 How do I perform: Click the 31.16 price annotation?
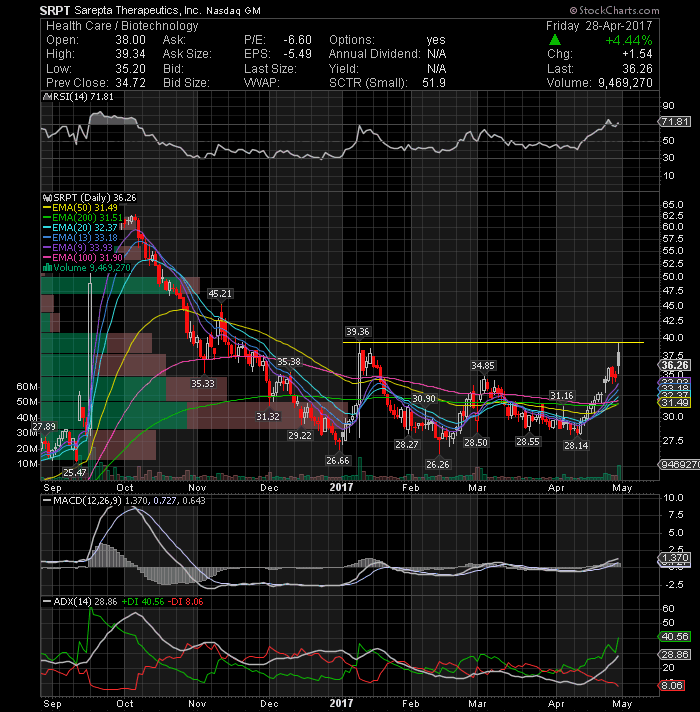[x=562, y=396]
